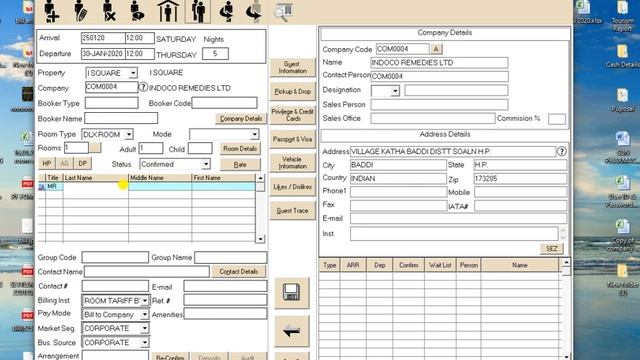The image size is (640, 360).
Task: Click the Re-Confirm button
Action: pyautogui.click(x=170, y=356)
